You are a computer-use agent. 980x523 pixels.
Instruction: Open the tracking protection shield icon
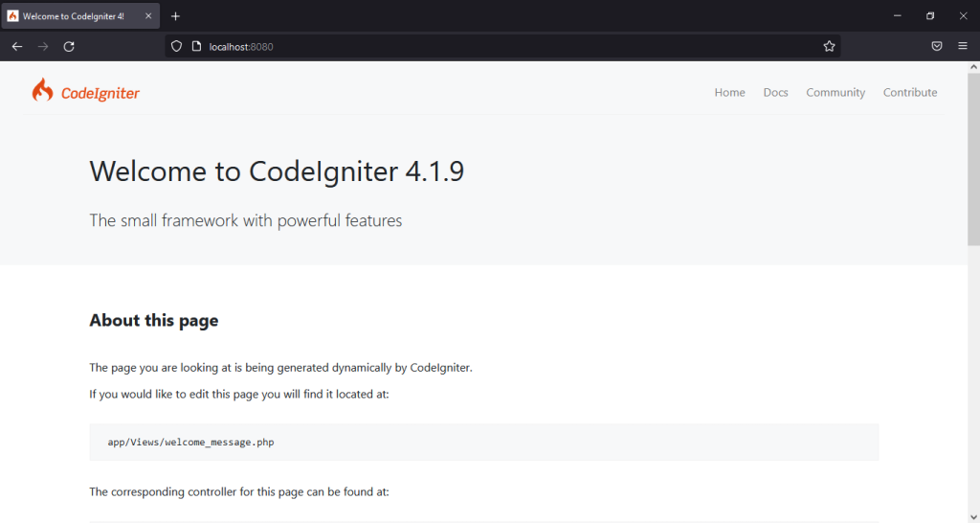(175, 46)
